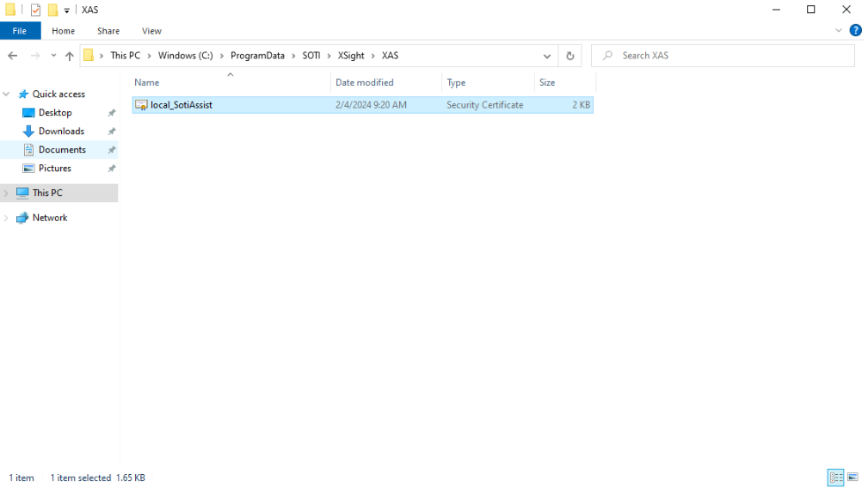Screen dimensions: 868x493
Task: Open Help with the question mark icon
Action: point(855,30)
